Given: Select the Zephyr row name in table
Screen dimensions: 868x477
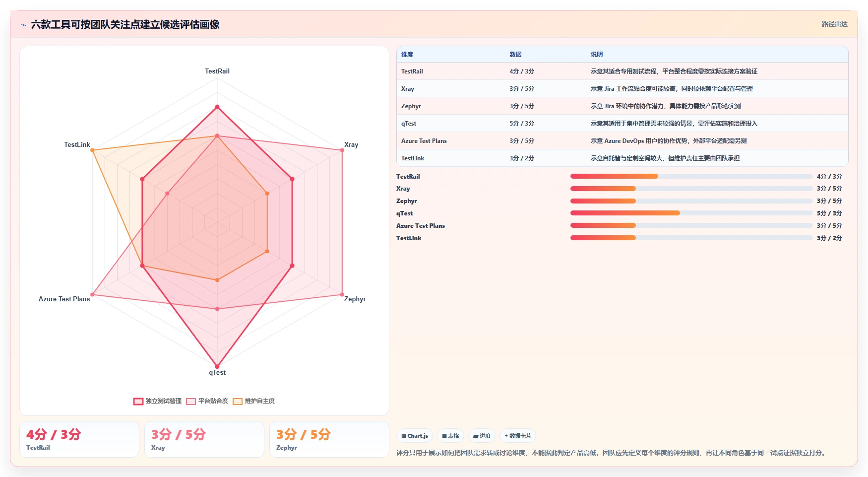Looking at the screenshot, I should pyautogui.click(x=411, y=106).
